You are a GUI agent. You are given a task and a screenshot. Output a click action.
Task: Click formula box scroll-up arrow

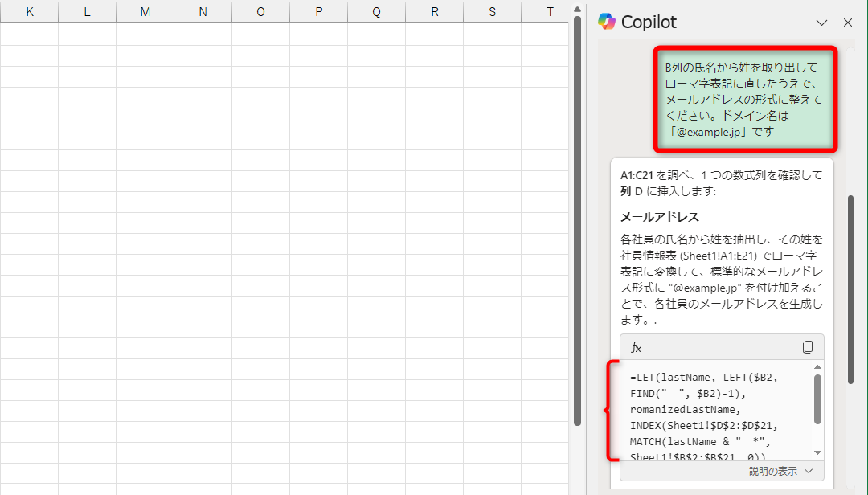point(817,367)
